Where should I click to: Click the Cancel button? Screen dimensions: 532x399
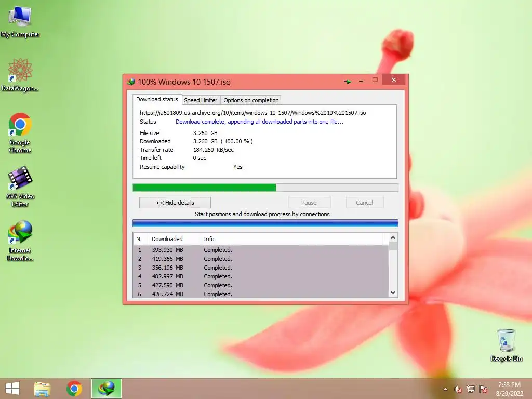[364, 203]
